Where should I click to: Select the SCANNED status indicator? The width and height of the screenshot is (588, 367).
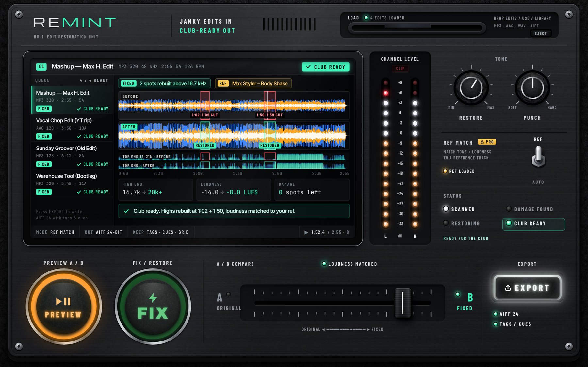click(x=459, y=209)
